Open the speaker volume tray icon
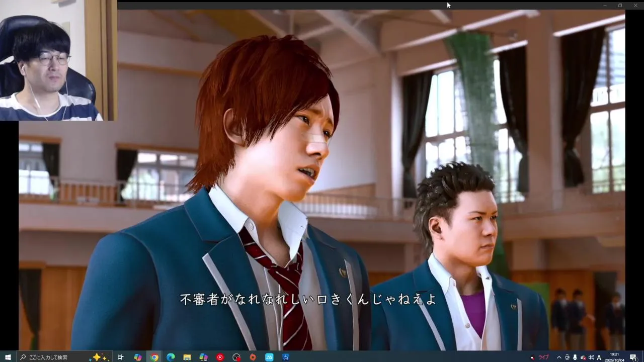Screen dimensions: 644x362 click(591, 357)
